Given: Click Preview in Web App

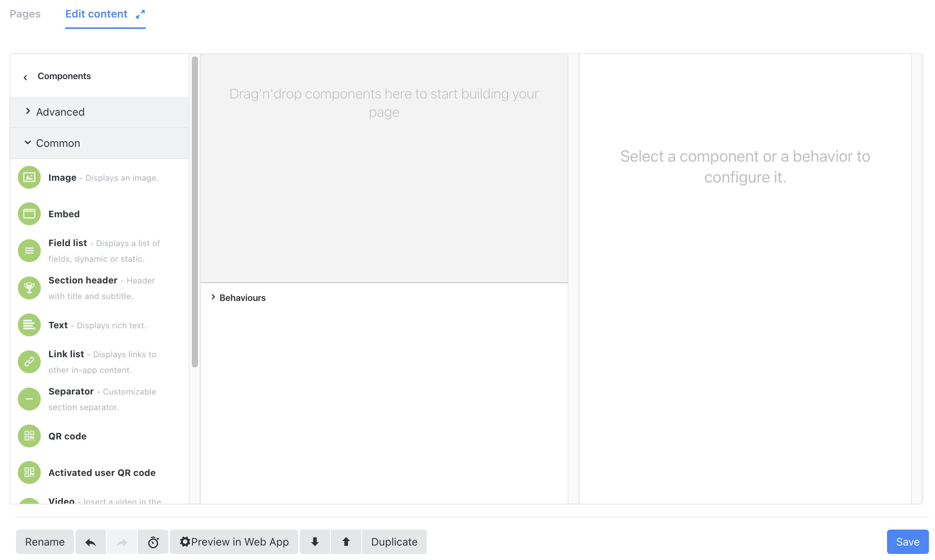Looking at the screenshot, I should pos(234,542).
